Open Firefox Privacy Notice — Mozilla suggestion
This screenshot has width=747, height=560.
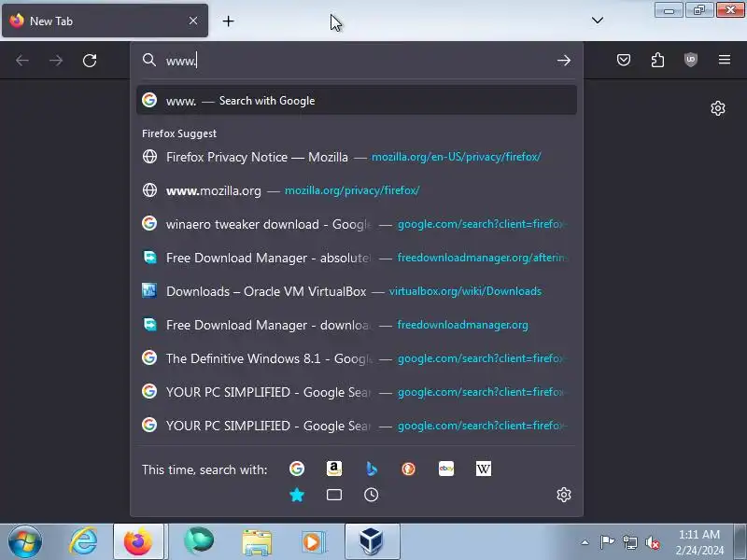tap(357, 157)
